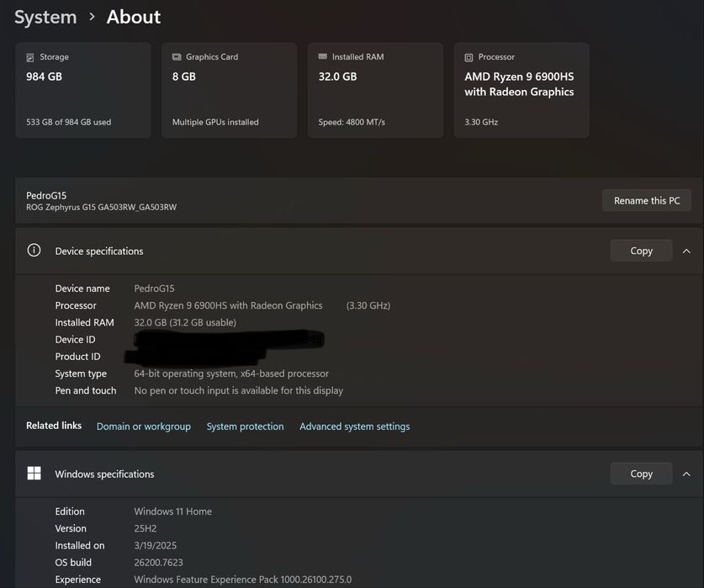The image size is (704, 588).
Task: Select the OS build 26200.7623 value
Action: pos(158,563)
